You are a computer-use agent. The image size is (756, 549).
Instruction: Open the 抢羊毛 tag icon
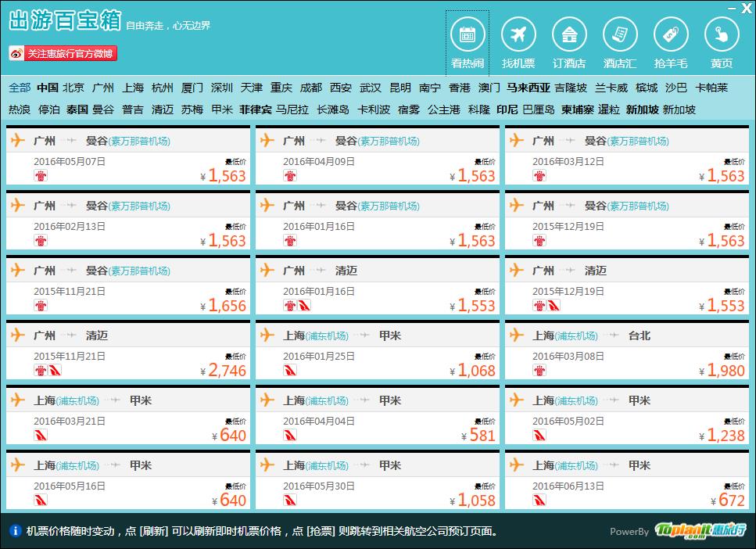tap(671, 34)
